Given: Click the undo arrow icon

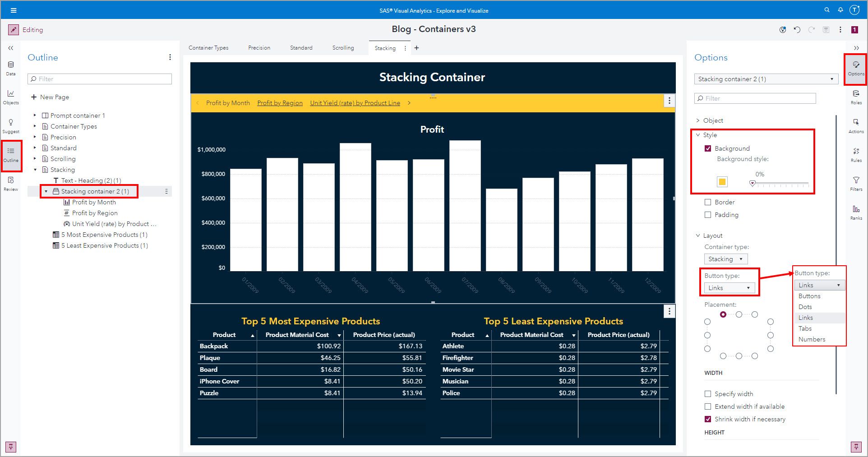Looking at the screenshot, I should coord(797,30).
